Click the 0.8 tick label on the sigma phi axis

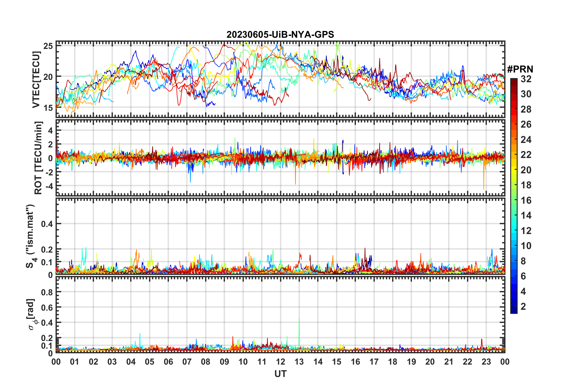click(47, 292)
